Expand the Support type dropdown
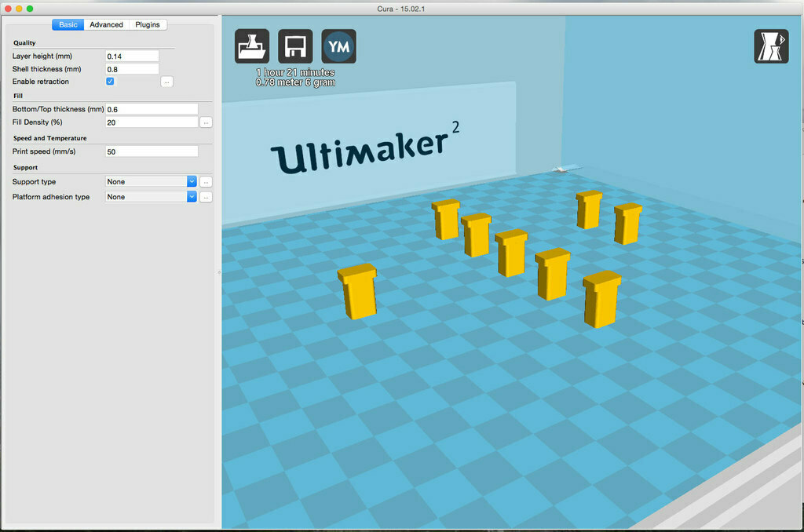 point(151,181)
